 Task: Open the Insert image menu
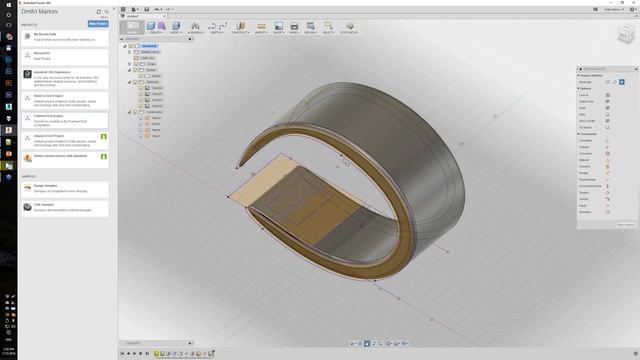[x=279, y=28]
